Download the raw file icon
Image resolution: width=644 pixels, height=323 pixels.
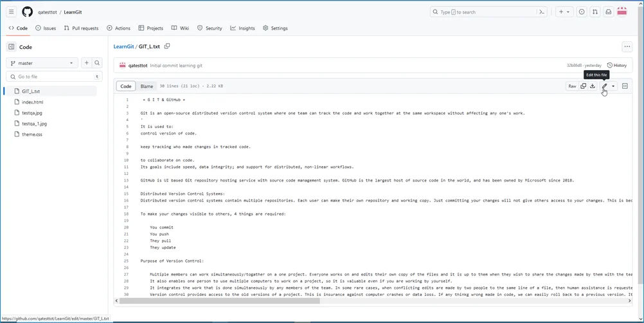[x=592, y=86]
